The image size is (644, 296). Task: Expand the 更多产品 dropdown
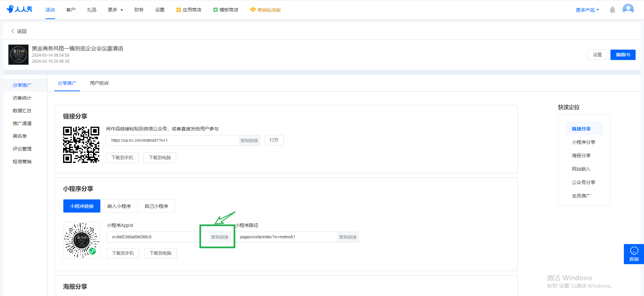point(587,10)
